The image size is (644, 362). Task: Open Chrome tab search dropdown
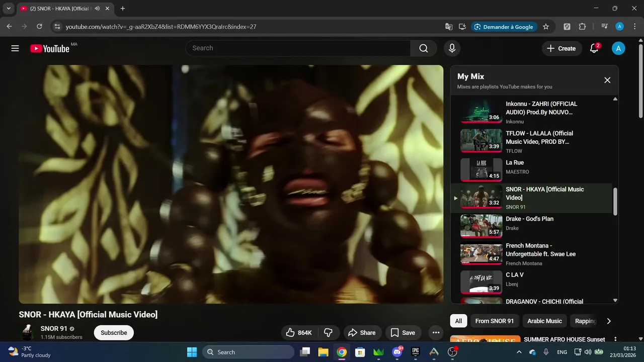point(9,9)
